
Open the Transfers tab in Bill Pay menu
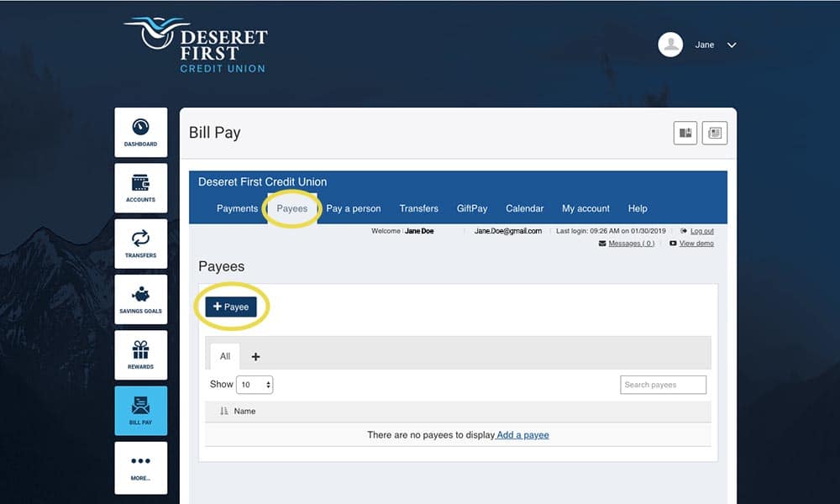419,208
